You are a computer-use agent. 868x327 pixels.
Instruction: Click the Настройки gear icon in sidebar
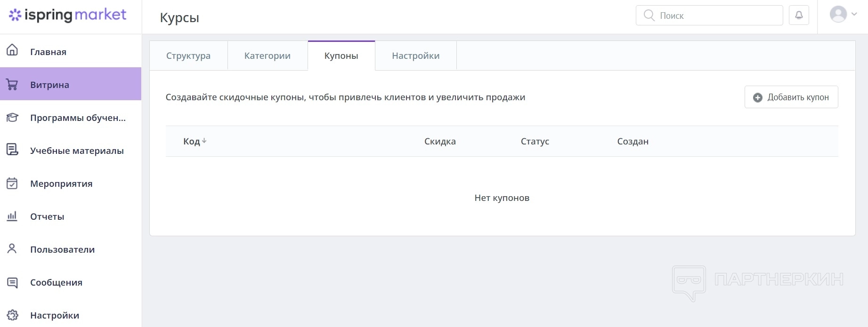click(x=12, y=315)
